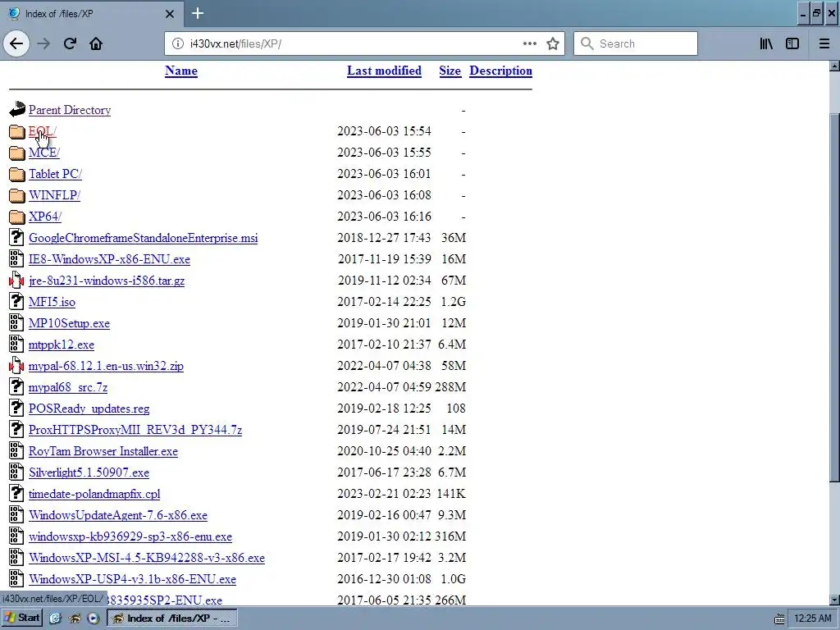Image resolution: width=840 pixels, height=630 pixels.
Task: Click unknown-file icon beside GoogleChromeframeStandaloneEnterprise.msi
Action: click(x=16, y=237)
